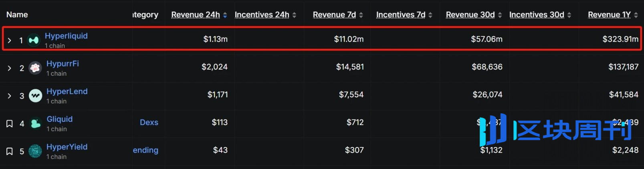Expand the HypurrFi row chevron
Image resolution: width=644 pixels, height=169 pixels.
point(10,68)
